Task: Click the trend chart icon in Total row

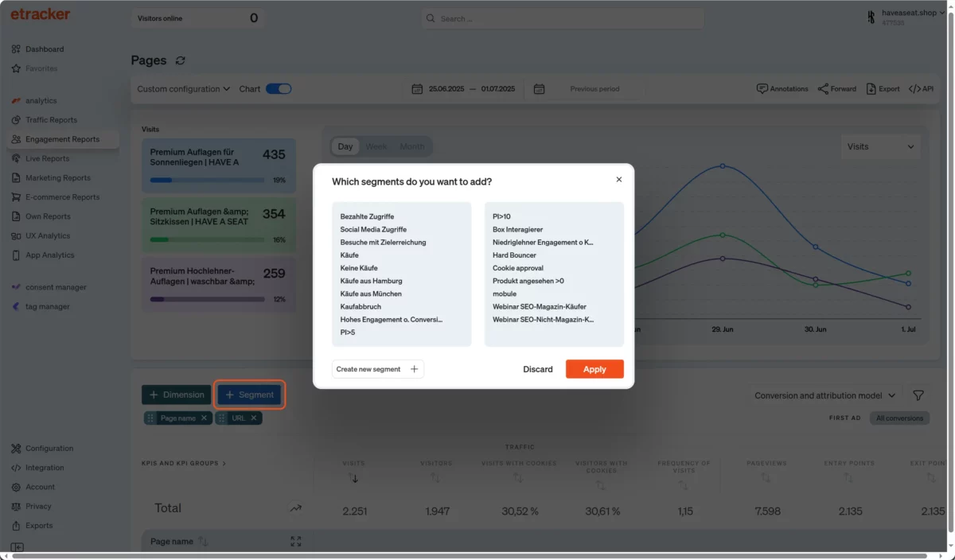Action: tap(296, 508)
